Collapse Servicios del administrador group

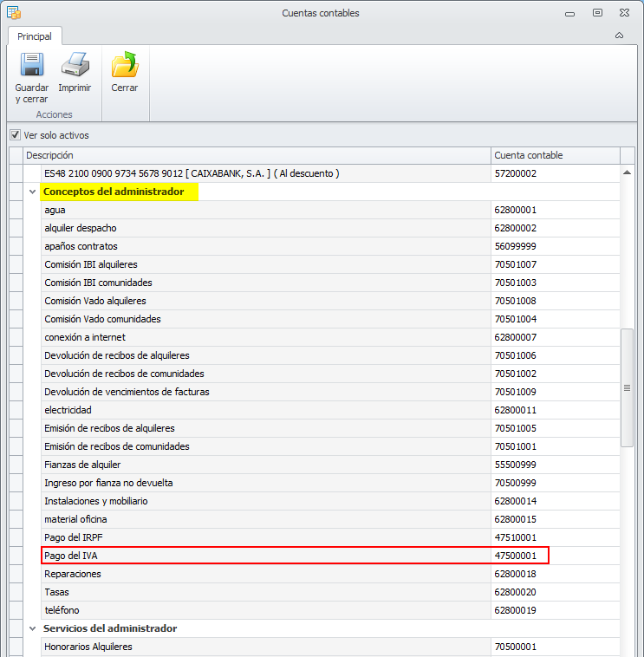click(32, 628)
